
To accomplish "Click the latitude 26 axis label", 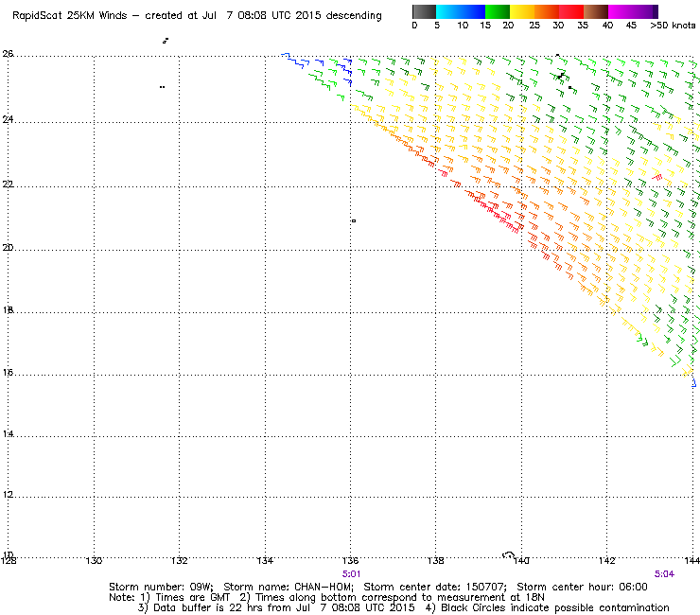I will pyautogui.click(x=8, y=54).
